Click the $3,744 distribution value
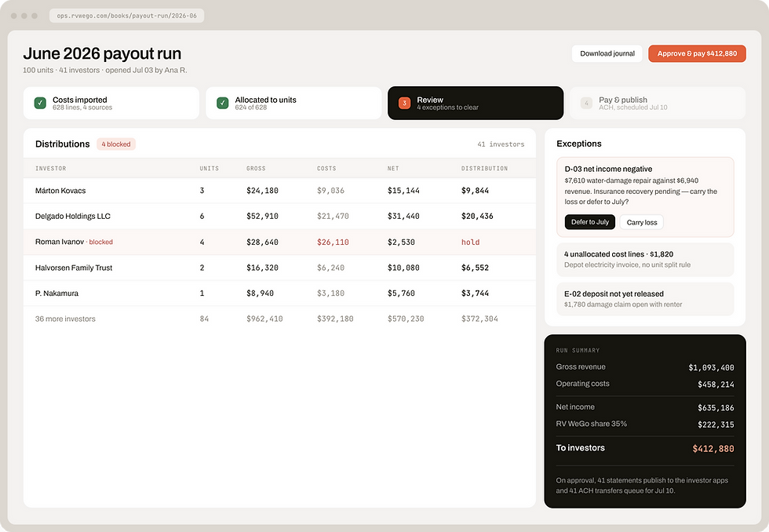The image size is (769, 532). click(x=475, y=293)
